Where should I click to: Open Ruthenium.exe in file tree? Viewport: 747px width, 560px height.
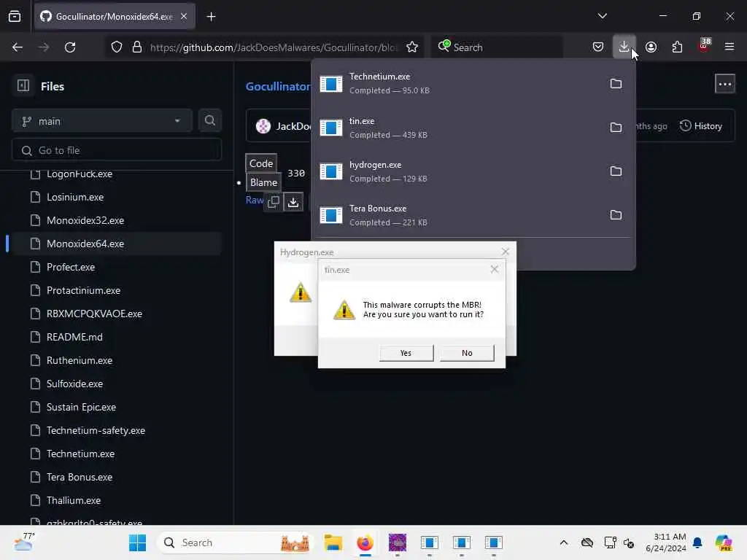point(80,360)
